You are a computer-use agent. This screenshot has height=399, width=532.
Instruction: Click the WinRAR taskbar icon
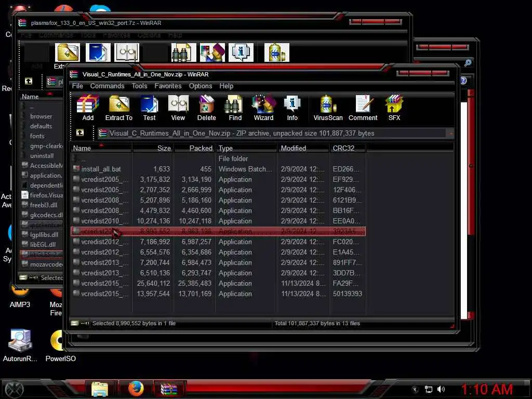[169, 389]
